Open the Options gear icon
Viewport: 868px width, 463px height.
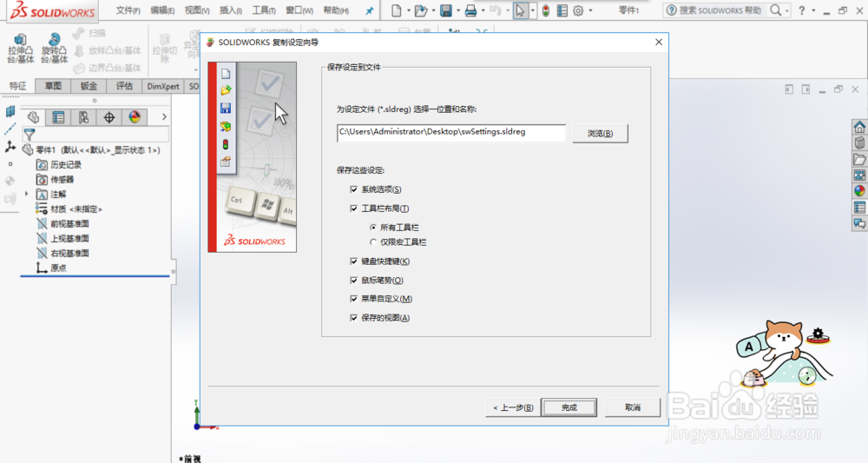(x=578, y=10)
